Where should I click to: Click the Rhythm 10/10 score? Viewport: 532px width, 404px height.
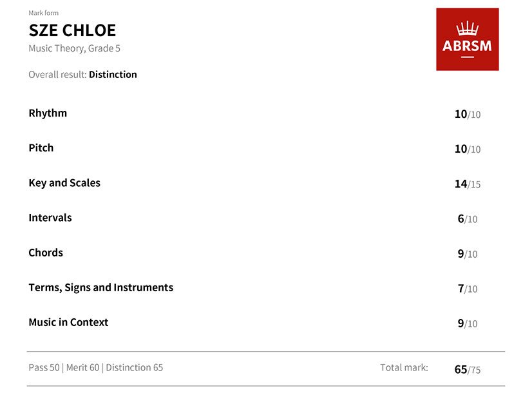point(468,115)
